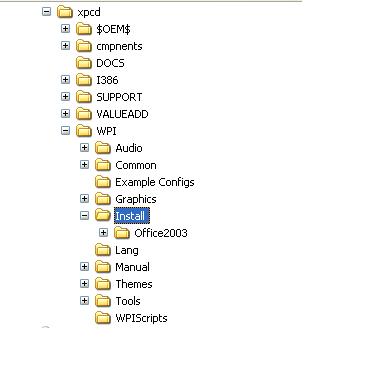The width and height of the screenshot is (376, 378).
Task: Select the Graphics folder label
Action: (x=136, y=199)
